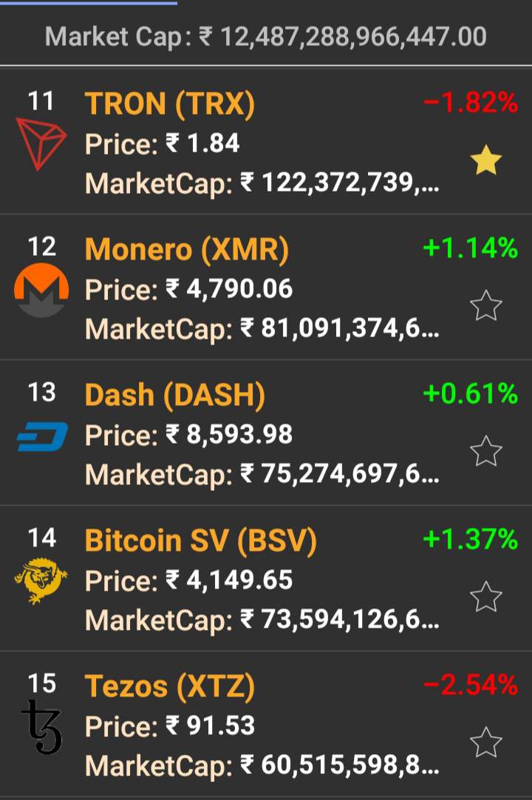532x800 pixels.
Task: Tap Monero's +1.14% change value
Action: click(x=471, y=248)
